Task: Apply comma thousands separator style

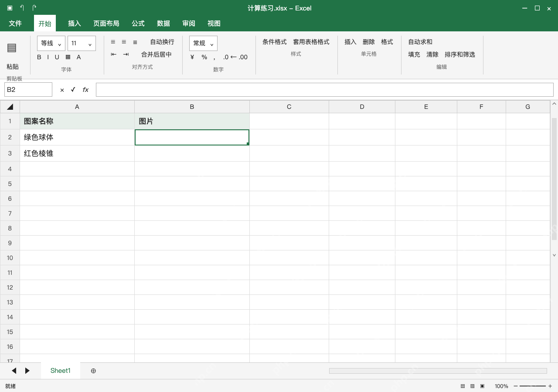Action: tap(214, 58)
